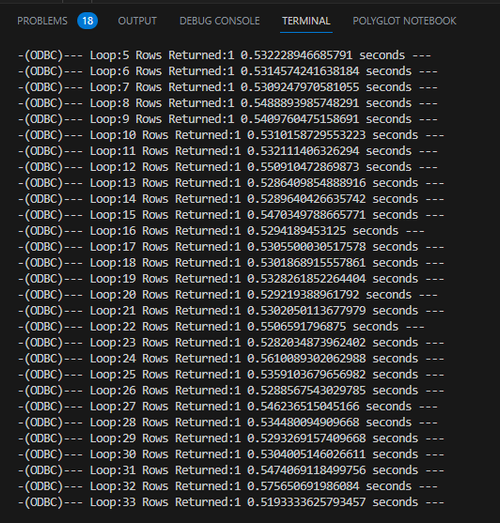Viewport: 500px width, 523px height.
Task: Click terminal line for Loop:19
Action: click(231, 279)
